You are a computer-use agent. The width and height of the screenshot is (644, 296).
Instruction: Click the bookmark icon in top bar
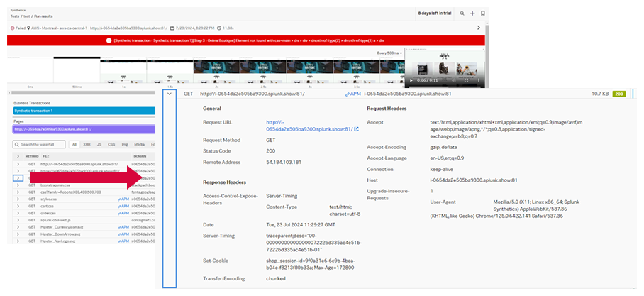point(483,13)
